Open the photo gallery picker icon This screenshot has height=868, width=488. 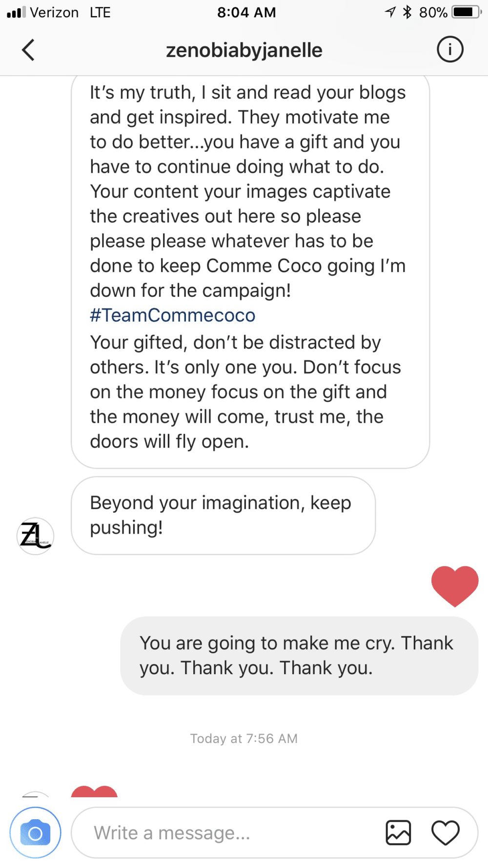click(398, 833)
